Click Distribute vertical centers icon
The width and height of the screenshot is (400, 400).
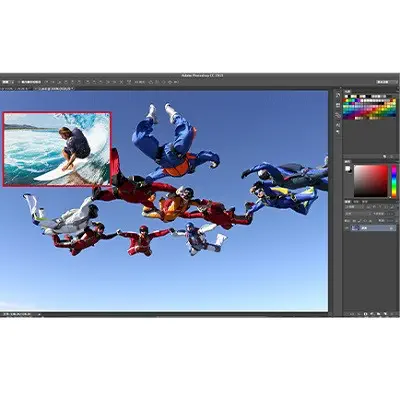[x=93, y=82]
